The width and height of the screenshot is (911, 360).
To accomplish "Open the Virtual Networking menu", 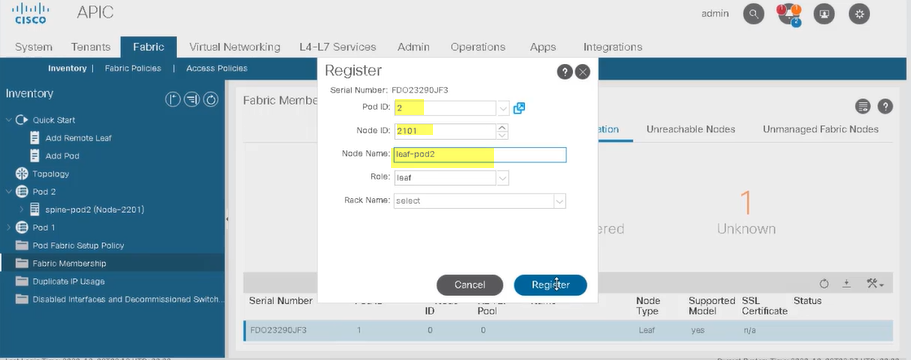I will point(235,47).
